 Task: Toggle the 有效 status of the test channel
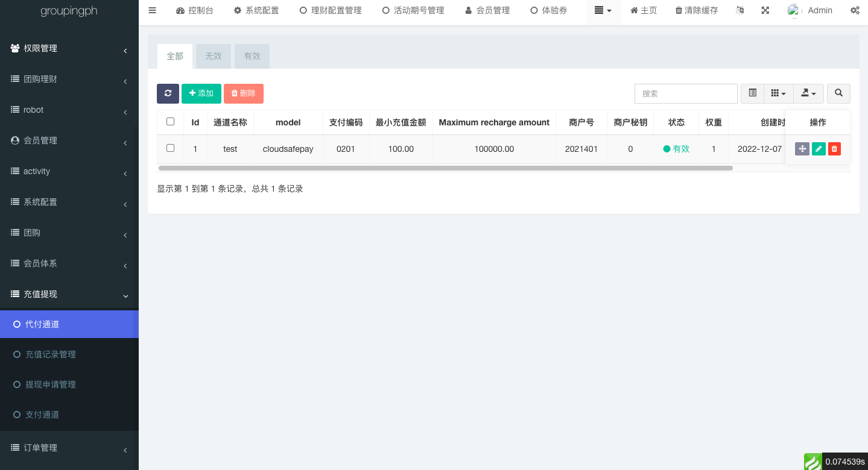(x=676, y=149)
